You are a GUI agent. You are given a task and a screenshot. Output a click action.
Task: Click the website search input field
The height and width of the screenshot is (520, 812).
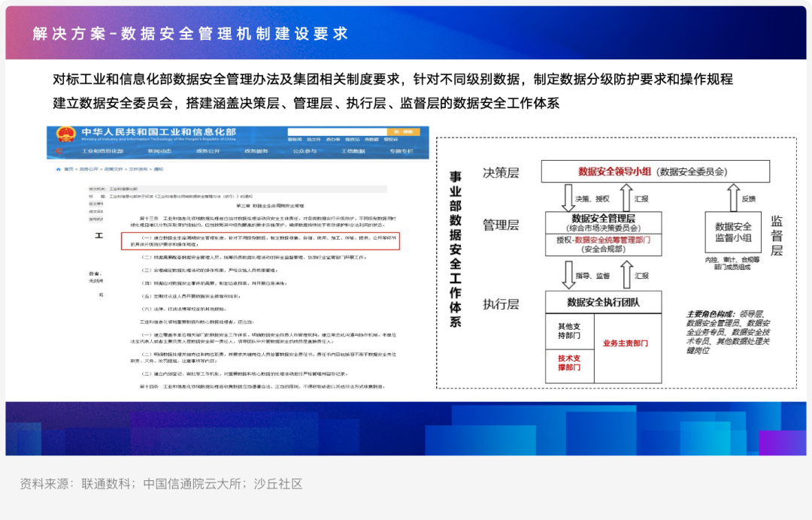point(338,132)
